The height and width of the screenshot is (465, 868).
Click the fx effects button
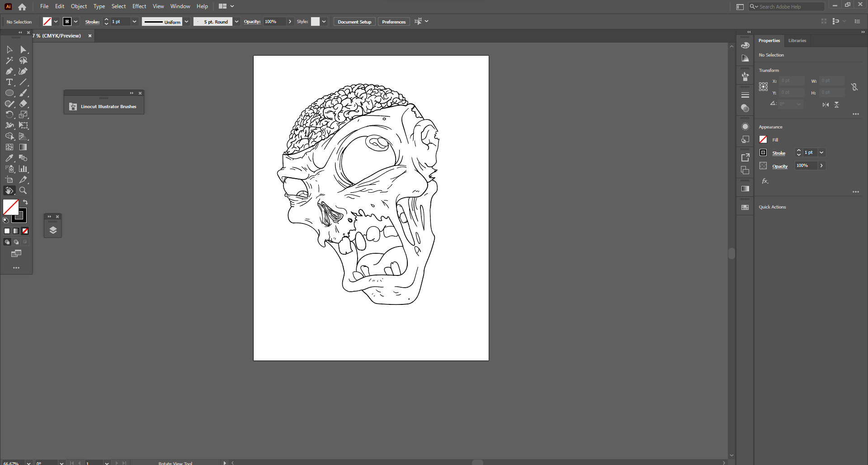coord(765,181)
